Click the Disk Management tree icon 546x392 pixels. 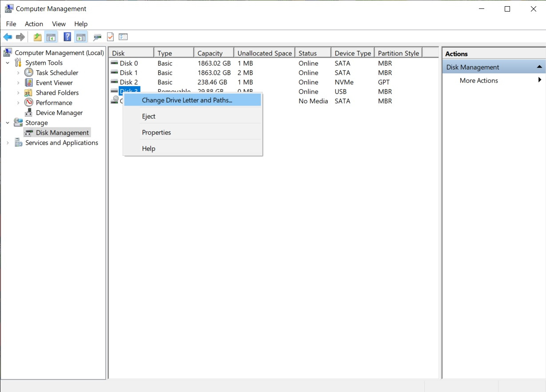tap(29, 133)
